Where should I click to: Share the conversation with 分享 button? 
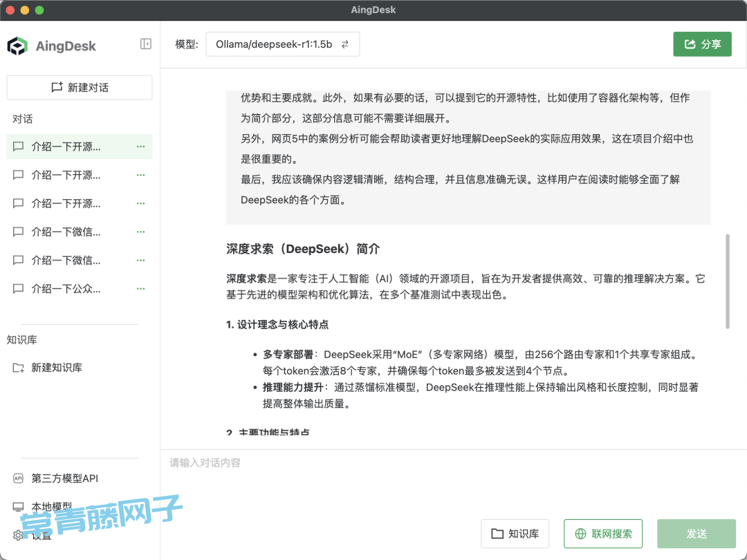pos(702,44)
